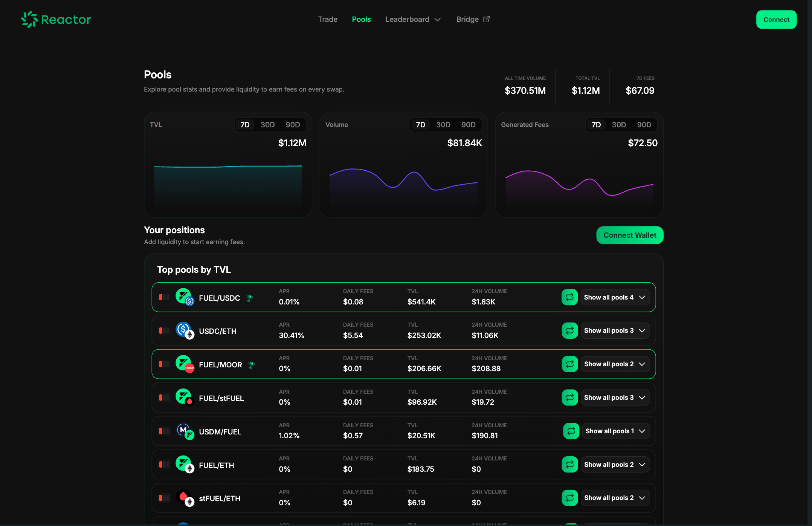Go to the Trade page

(328, 19)
